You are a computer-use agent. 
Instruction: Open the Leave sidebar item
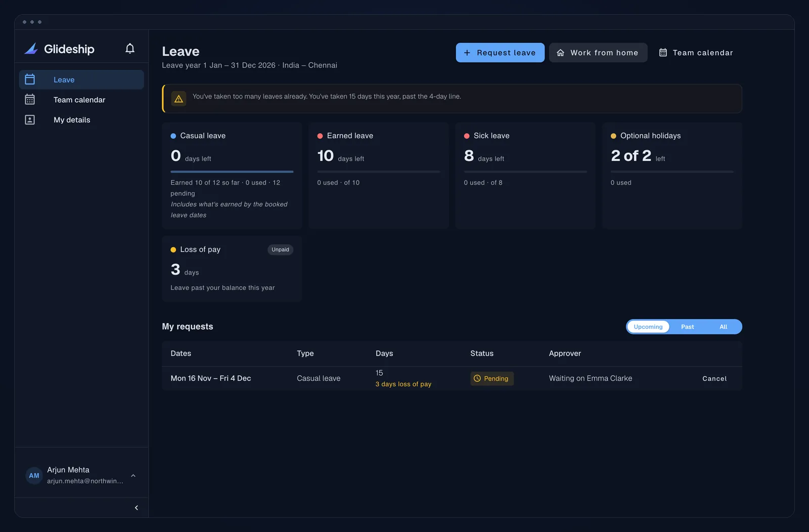81,79
